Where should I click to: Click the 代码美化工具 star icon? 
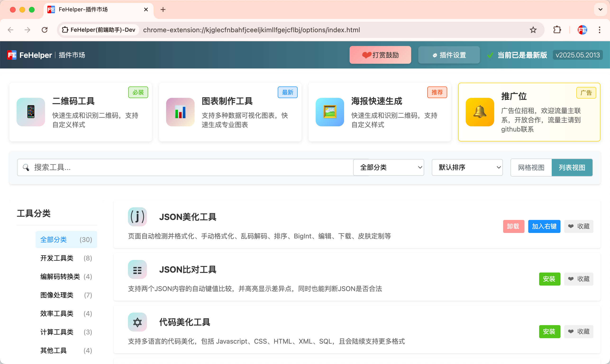(137, 322)
